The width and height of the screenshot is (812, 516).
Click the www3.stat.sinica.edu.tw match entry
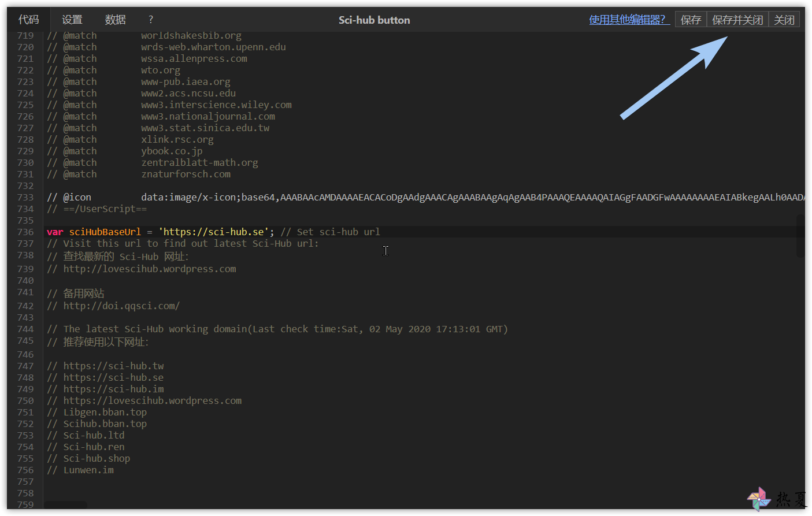pos(205,128)
